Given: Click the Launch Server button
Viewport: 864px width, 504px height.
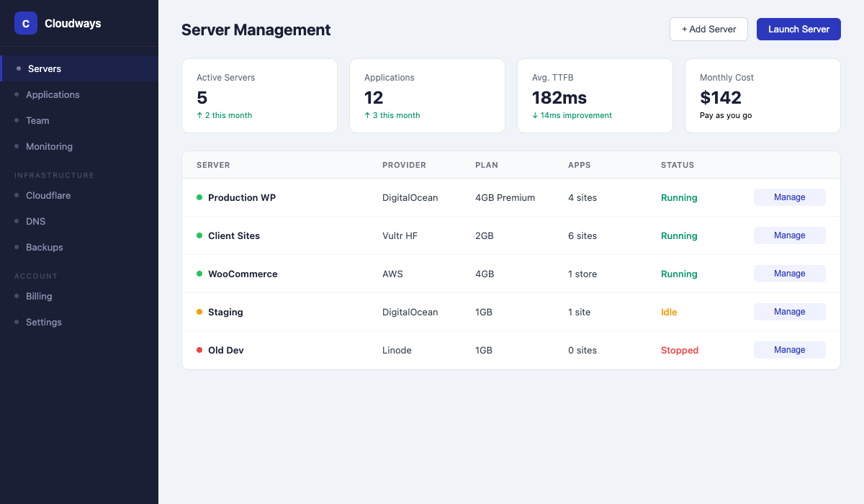Looking at the screenshot, I should pyautogui.click(x=798, y=29).
